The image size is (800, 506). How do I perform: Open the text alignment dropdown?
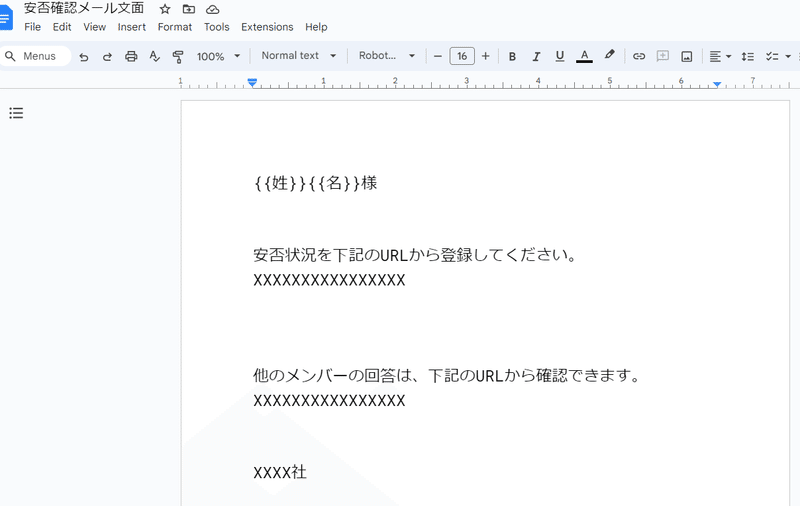pyautogui.click(x=720, y=56)
